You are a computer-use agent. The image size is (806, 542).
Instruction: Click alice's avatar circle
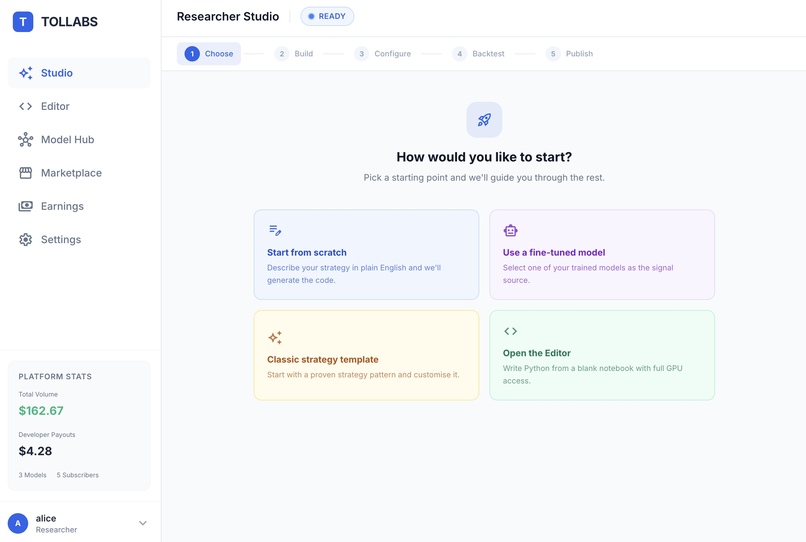click(x=18, y=523)
